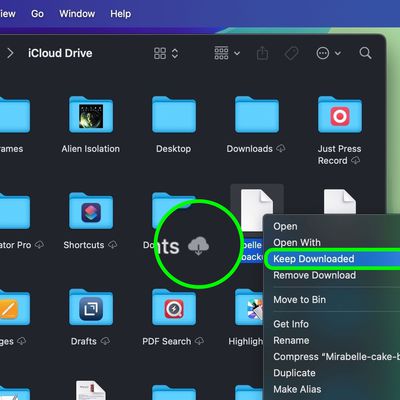Click the search magnifier icon
The height and width of the screenshot is (400, 400).
point(365,53)
